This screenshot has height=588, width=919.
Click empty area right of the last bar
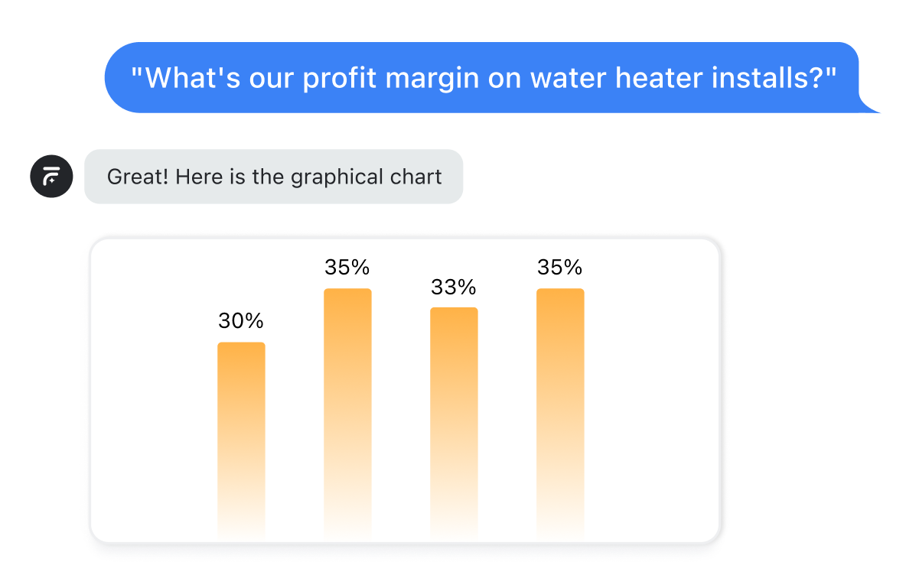[x=650, y=413]
